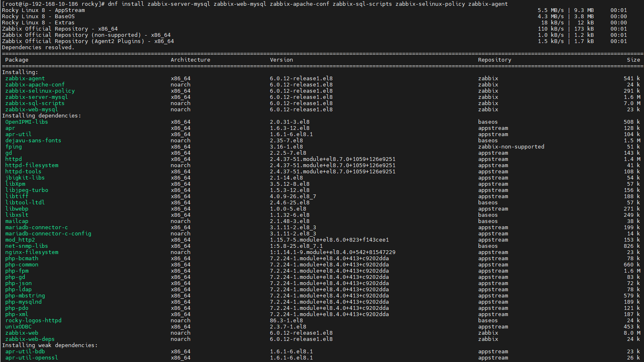The image size is (644, 362).
Task: Click the dejavu-sans-fonts dependency
Action: [33, 140]
